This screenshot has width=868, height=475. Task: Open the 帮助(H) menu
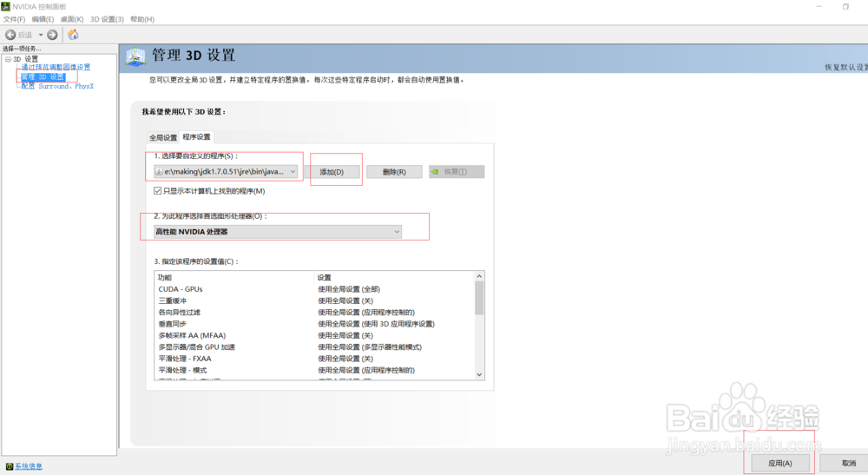142,19
